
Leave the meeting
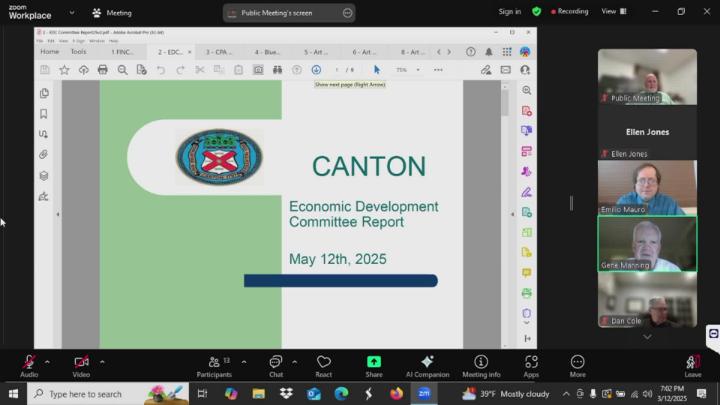pyautogui.click(x=692, y=366)
